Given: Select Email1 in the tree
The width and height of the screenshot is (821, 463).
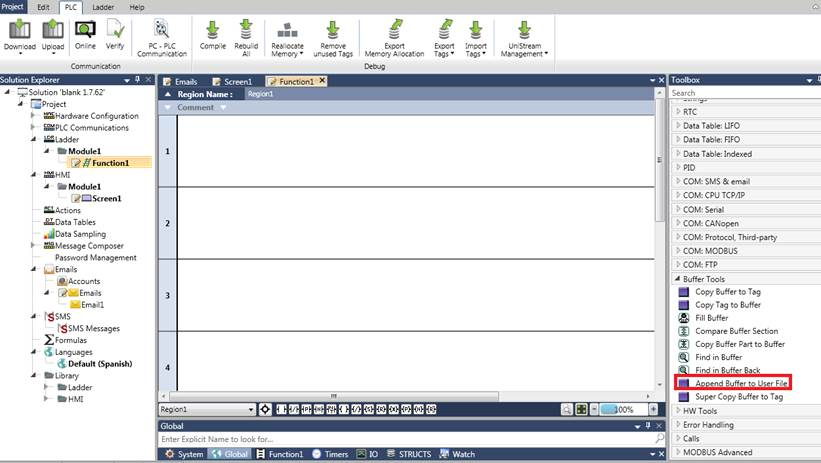Looking at the screenshot, I should [x=92, y=305].
